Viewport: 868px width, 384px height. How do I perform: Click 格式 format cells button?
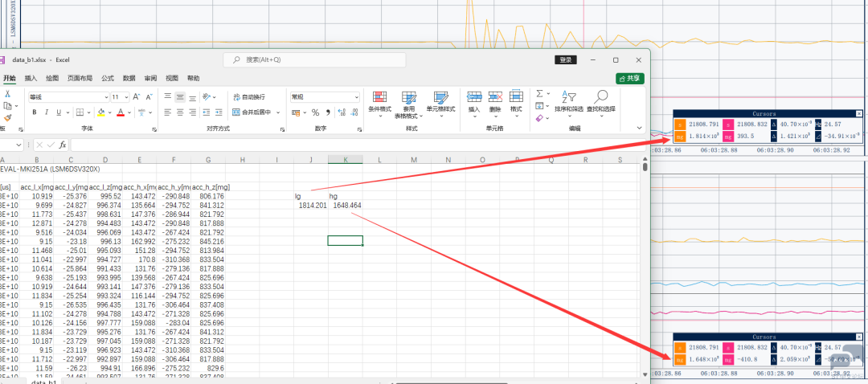coord(516,104)
